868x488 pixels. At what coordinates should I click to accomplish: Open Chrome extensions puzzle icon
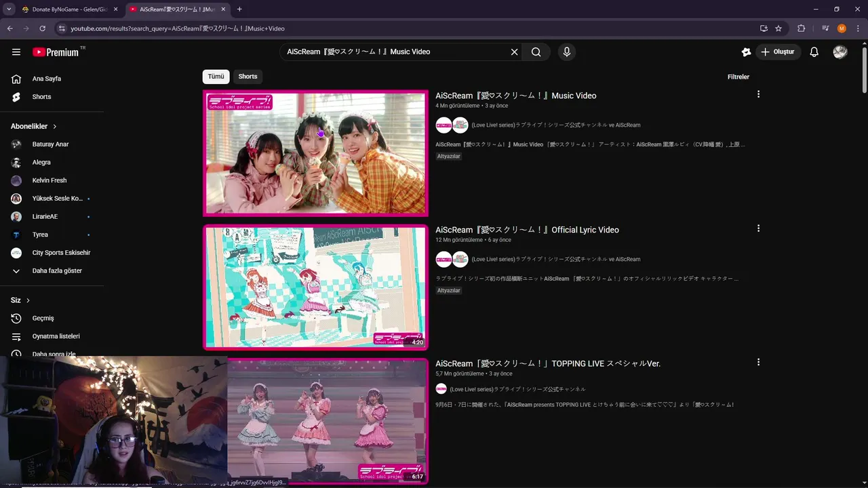(802, 28)
